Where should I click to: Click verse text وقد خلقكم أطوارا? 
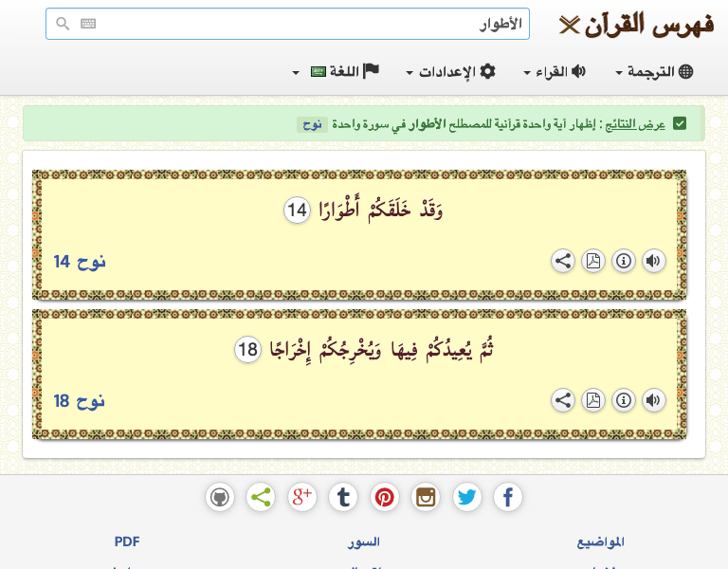pos(381,210)
